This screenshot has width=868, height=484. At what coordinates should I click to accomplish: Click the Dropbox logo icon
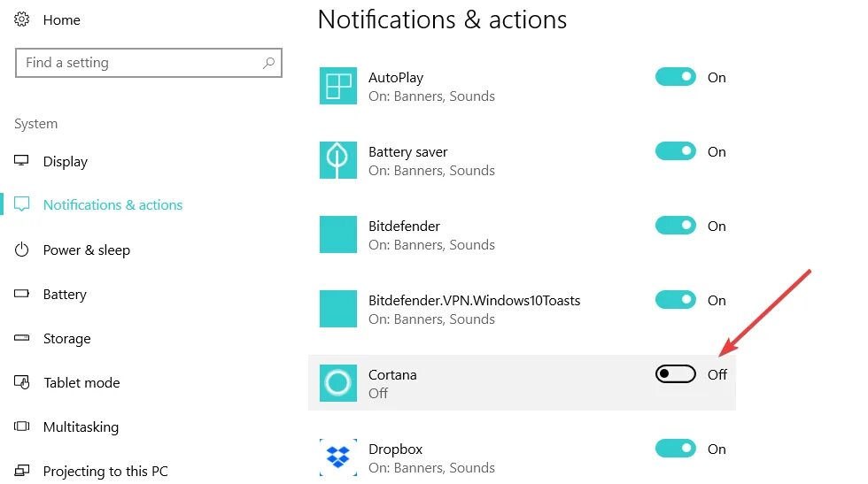coord(338,457)
